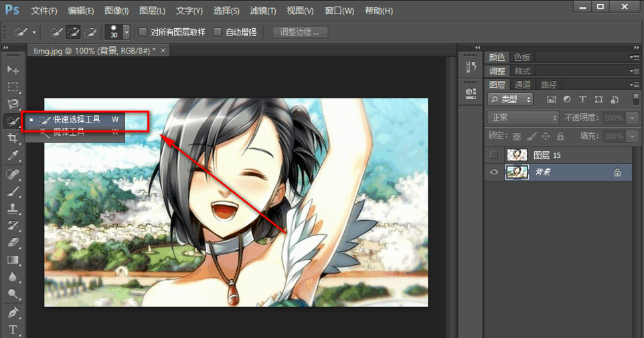Open the brush size picker dropdown

(x=126, y=32)
